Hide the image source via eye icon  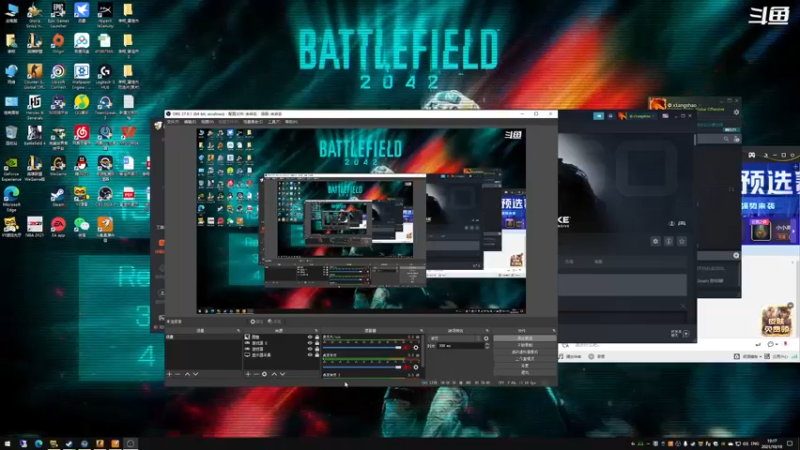point(310,337)
